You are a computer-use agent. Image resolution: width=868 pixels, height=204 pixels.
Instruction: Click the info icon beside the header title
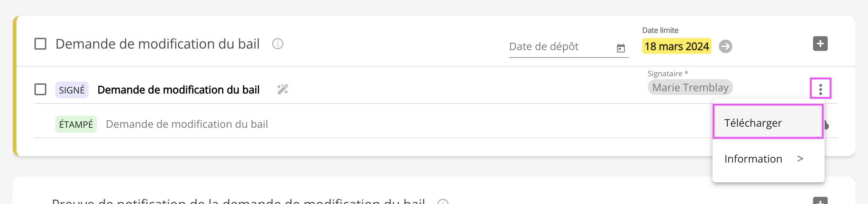(277, 44)
